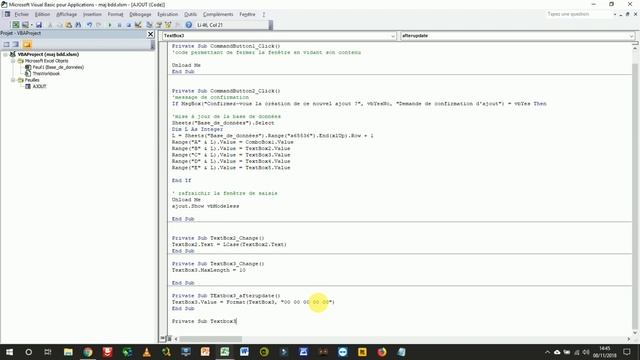Open Firefox from the taskbar
640x360 pixels.
[382, 352]
